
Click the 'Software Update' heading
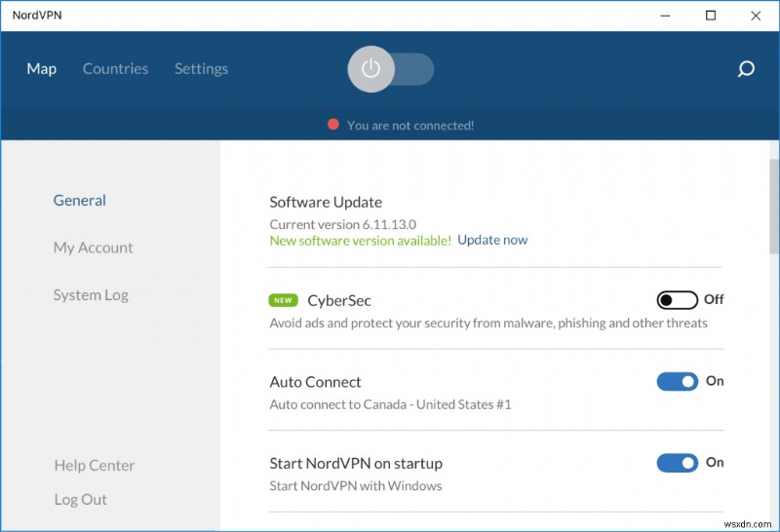[326, 202]
